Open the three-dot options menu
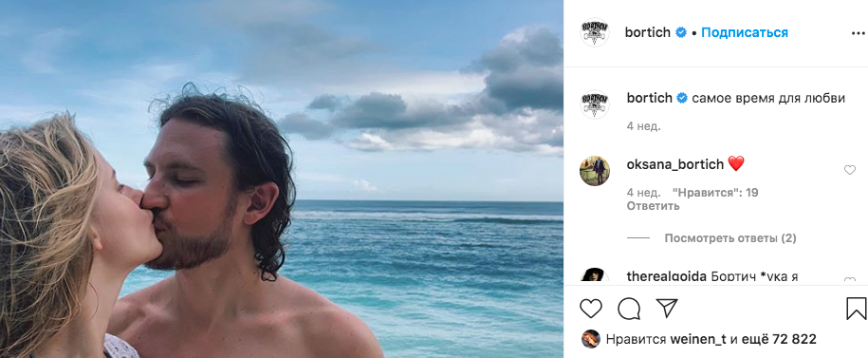Viewport: 868px width, 358px height. pos(858,33)
